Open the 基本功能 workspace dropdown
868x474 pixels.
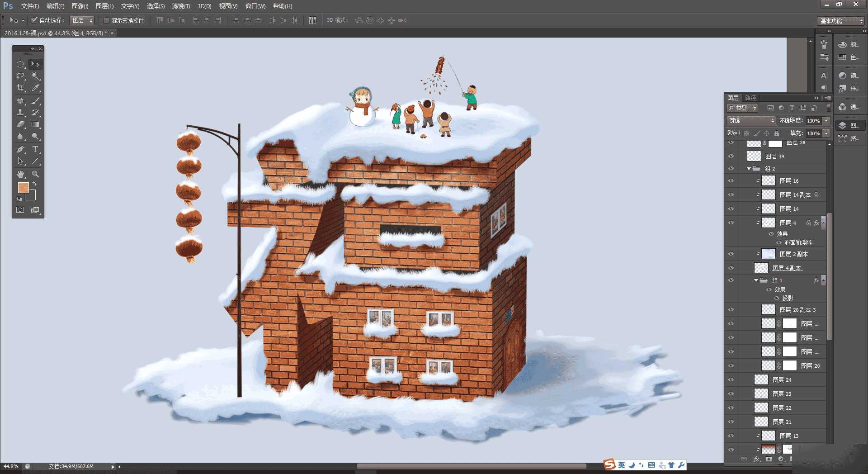(x=841, y=21)
